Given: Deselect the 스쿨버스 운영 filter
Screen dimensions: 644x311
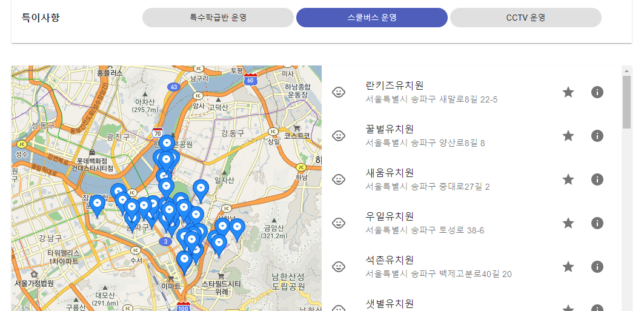Looking at the screenshot, I should tap(372, 18).
